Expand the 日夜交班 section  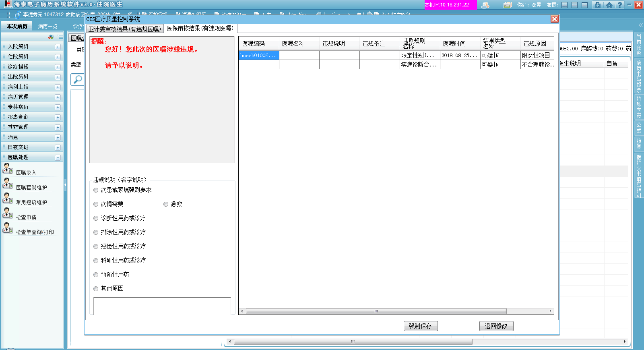click(58, 147)
